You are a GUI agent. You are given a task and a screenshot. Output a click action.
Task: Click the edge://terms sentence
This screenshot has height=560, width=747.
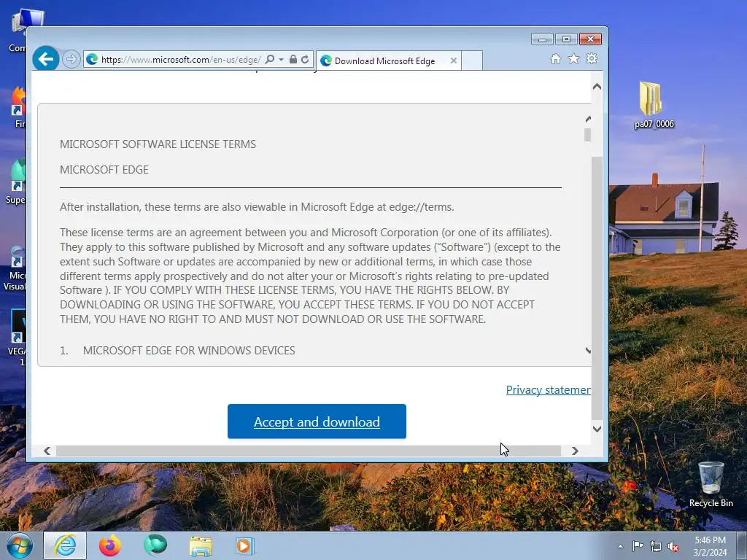coord(257,207)
